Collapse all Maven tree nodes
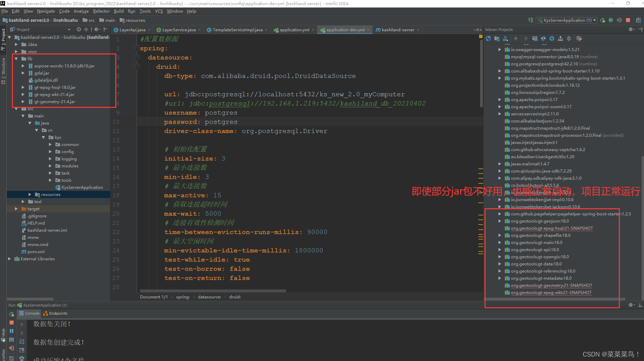 [x=569, y=38]
